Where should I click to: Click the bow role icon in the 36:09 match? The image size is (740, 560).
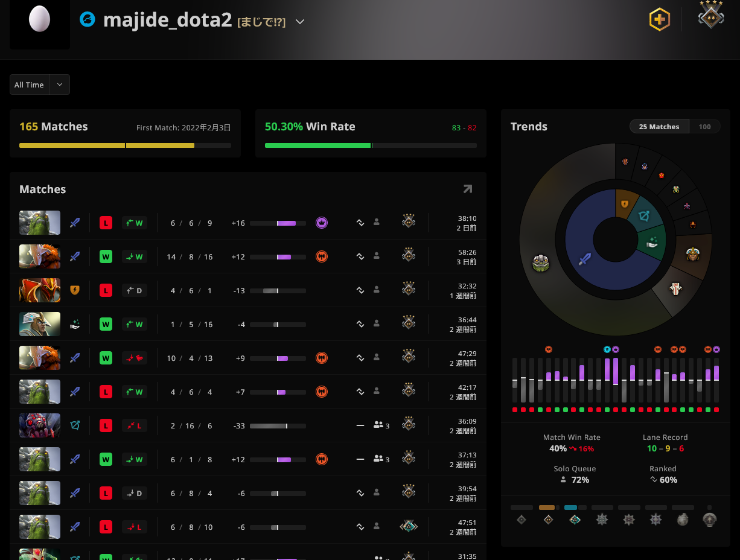point(75,425)
